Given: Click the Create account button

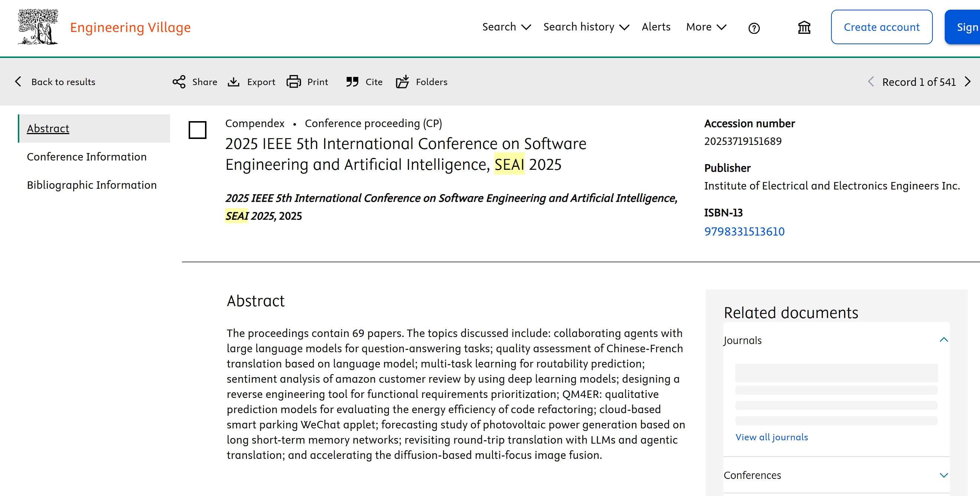Looking at the screenshot, I should point(882,27).
